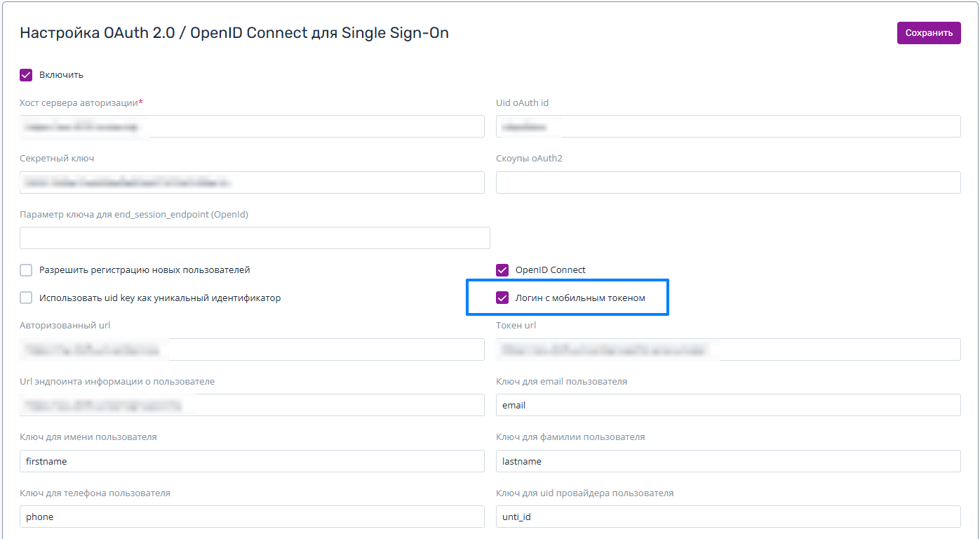Image resolution: width=980 pixels, height=539 pixels.
Task: Focus the end_session_endpoint key parameter field
Action: coord(255,238)
